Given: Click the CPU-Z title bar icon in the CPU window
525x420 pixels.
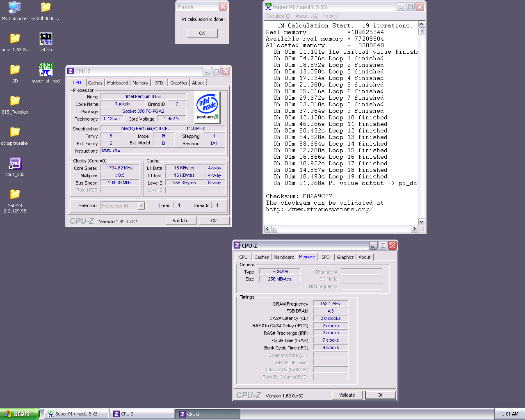Looking at the screenshot, I should [x=71, y=71].
